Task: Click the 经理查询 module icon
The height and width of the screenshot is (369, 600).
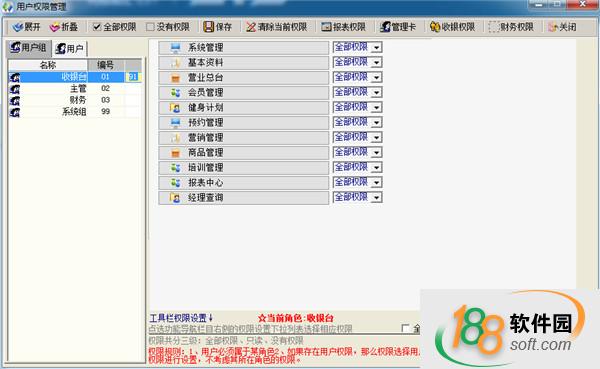Action: point(175,198)
